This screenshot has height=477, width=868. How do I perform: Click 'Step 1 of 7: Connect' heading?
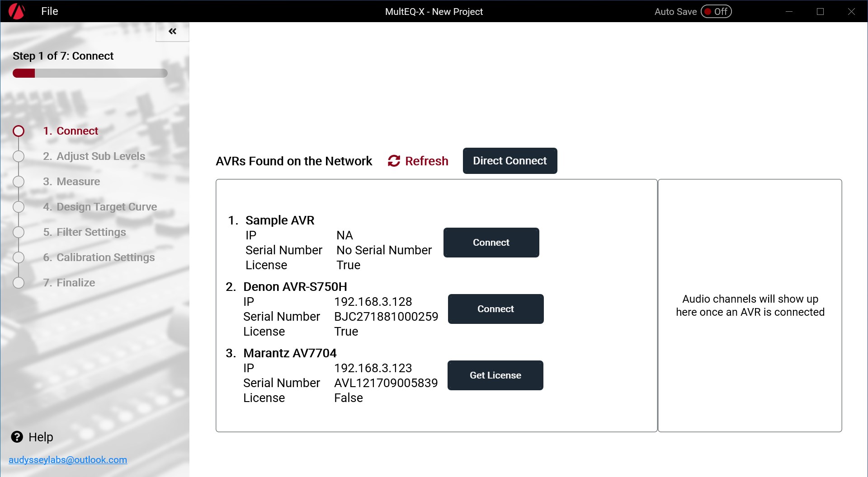(x=63, y=56)
